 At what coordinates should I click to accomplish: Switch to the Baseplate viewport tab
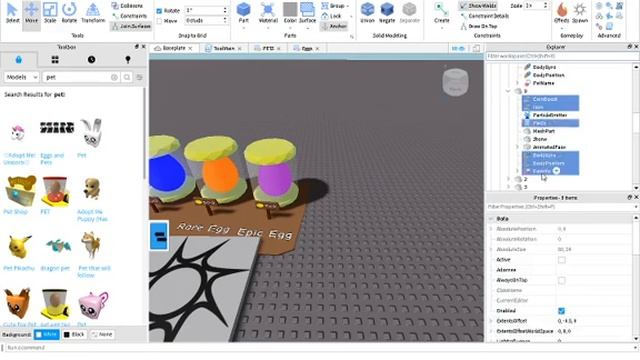tap(174, 48)
